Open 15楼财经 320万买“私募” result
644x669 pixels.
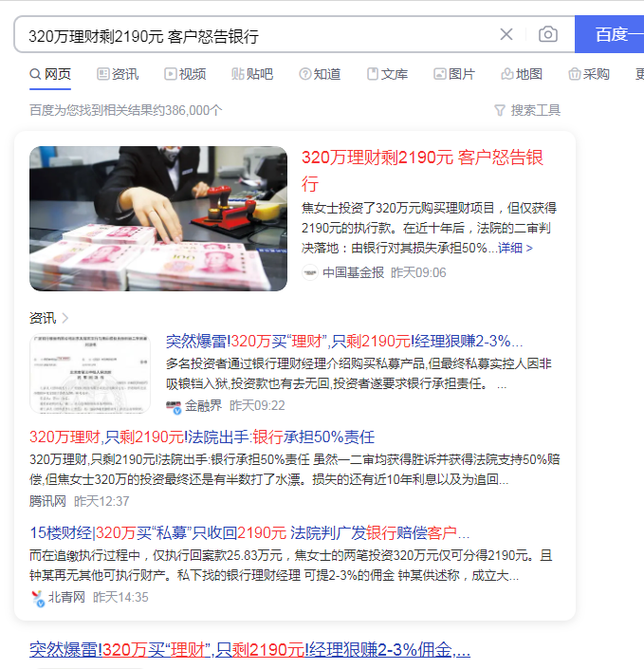pos(249,533)
